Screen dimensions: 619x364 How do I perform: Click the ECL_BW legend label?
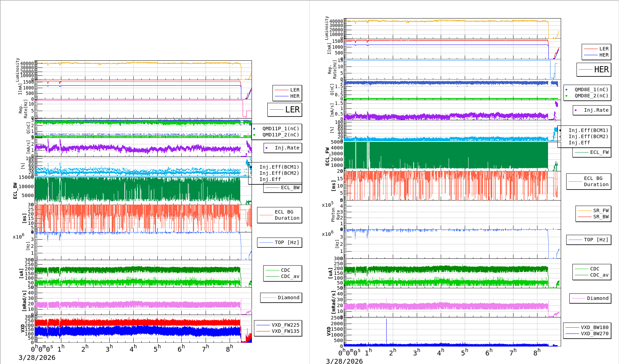click(290, 187)
